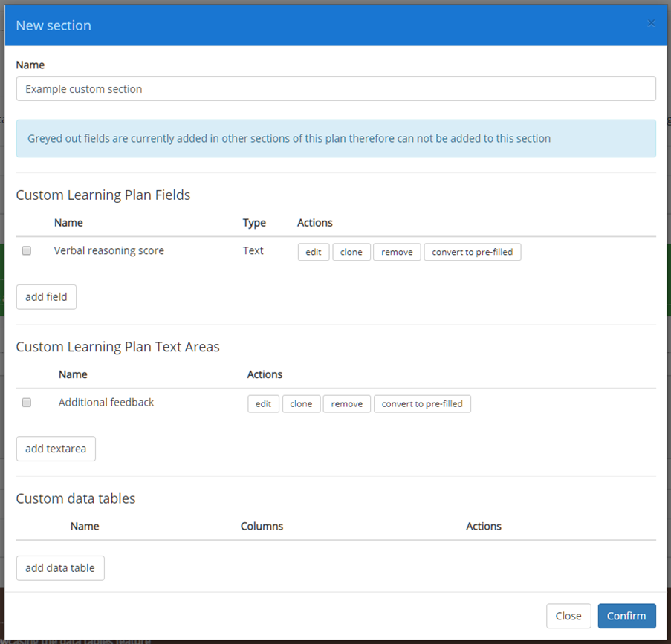Edit the Additional feedback text area
This screenshot has width=671, height=644.
pos(263,403)
